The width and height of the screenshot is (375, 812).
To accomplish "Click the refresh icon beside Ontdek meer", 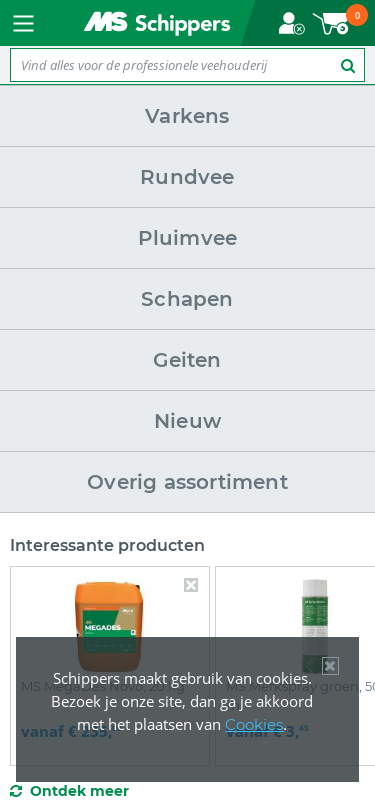I will [16, 791].
